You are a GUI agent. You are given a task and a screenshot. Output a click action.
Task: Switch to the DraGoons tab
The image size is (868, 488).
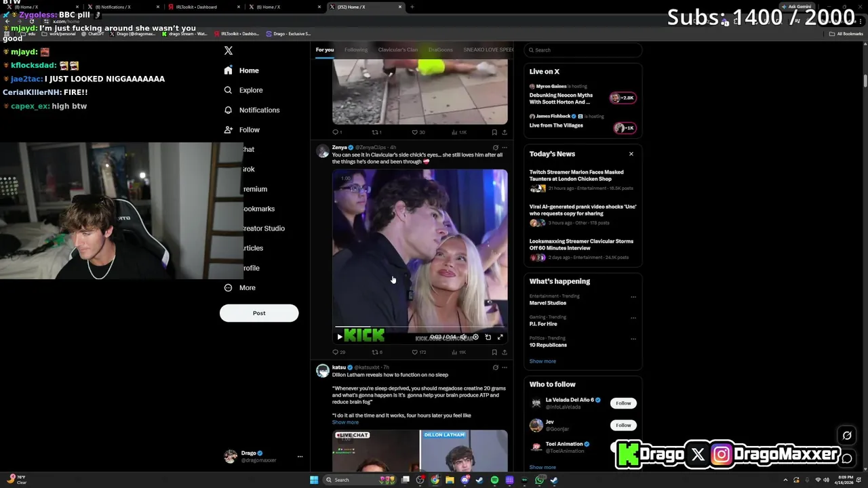(x=440, y=49)
